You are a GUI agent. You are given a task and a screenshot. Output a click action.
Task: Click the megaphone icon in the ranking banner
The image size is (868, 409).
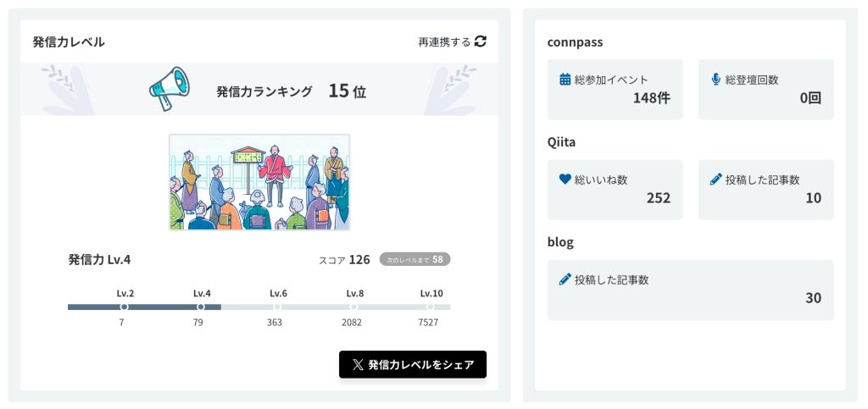[170, 89]
